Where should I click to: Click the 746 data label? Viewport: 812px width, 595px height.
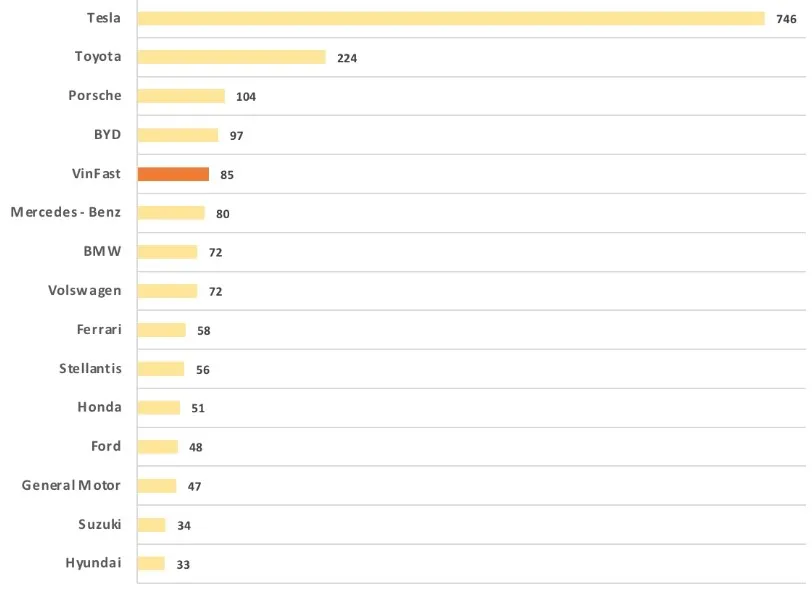(x=786, y=19)
